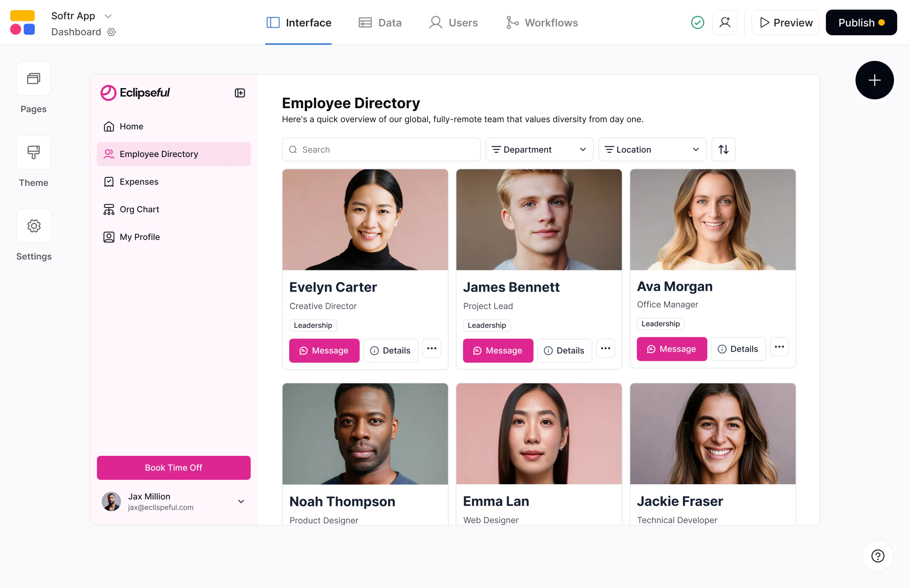
Task: Open the Workflows tab
Action: (542, 22)
